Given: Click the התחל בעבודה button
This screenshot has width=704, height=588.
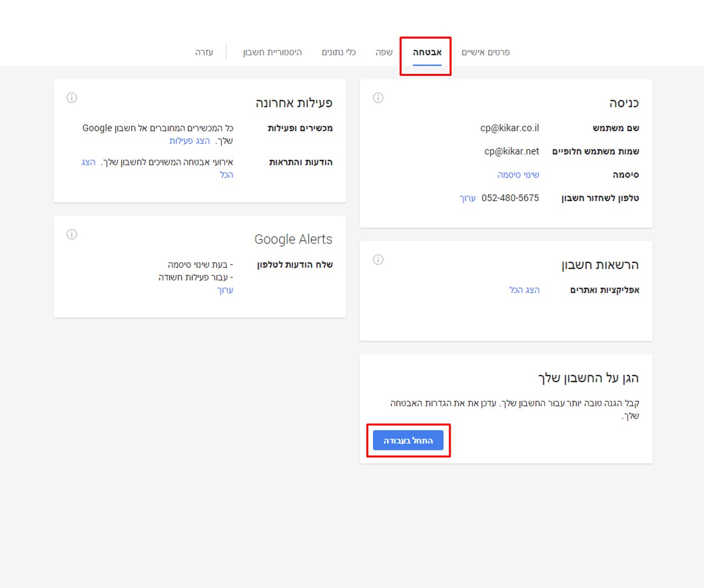Looking at the screenshot, I should click(x=408, y=441).
